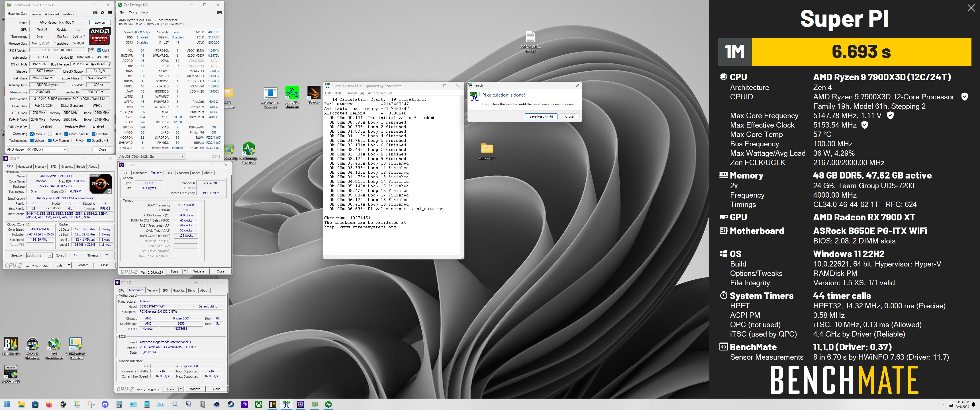Click Tools button in CPU-Z Memory window
Viewport: 980px width, 410px height.
coord(174,271)
